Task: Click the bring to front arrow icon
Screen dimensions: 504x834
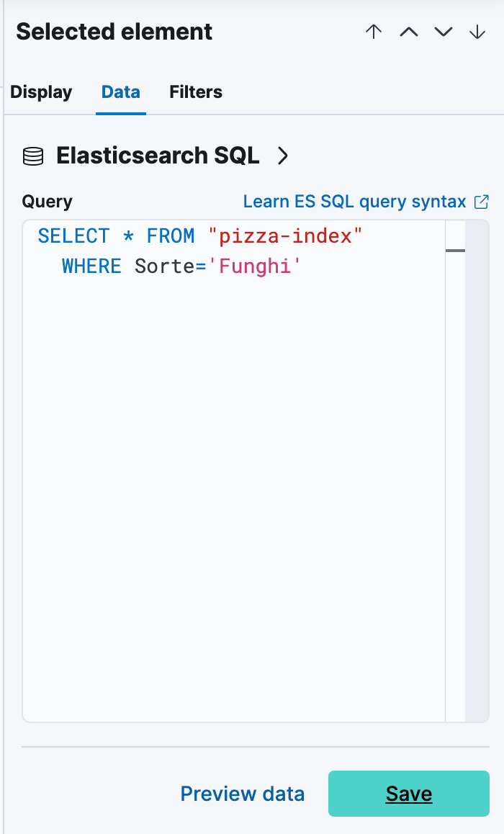Action: tap(373, 32)
